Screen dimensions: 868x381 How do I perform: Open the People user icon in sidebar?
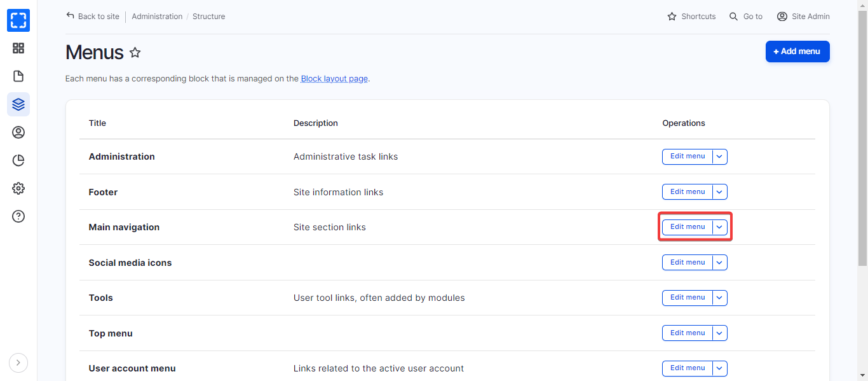(x=18, y=132)
